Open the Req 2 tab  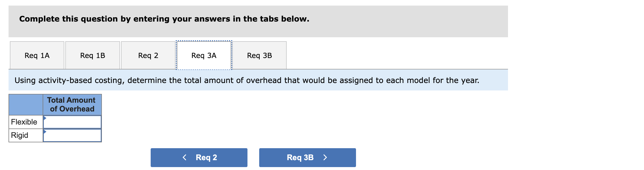[148, 55]
